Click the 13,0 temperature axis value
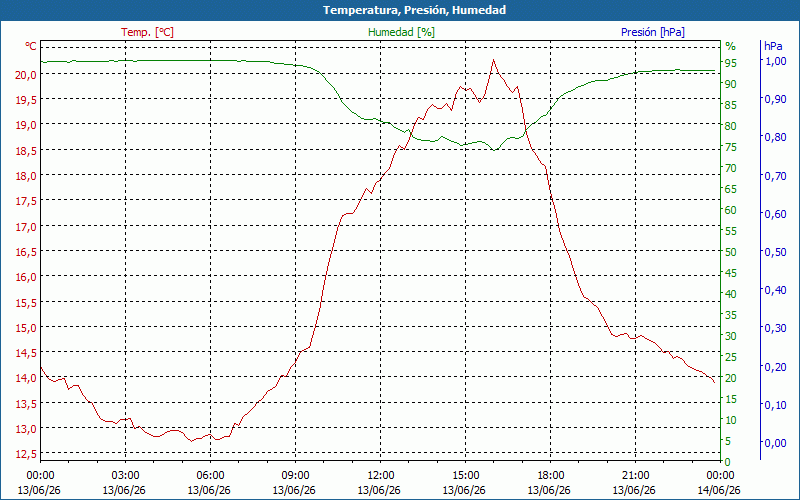Viewport: 800px width, 500px height. (27, 429)
